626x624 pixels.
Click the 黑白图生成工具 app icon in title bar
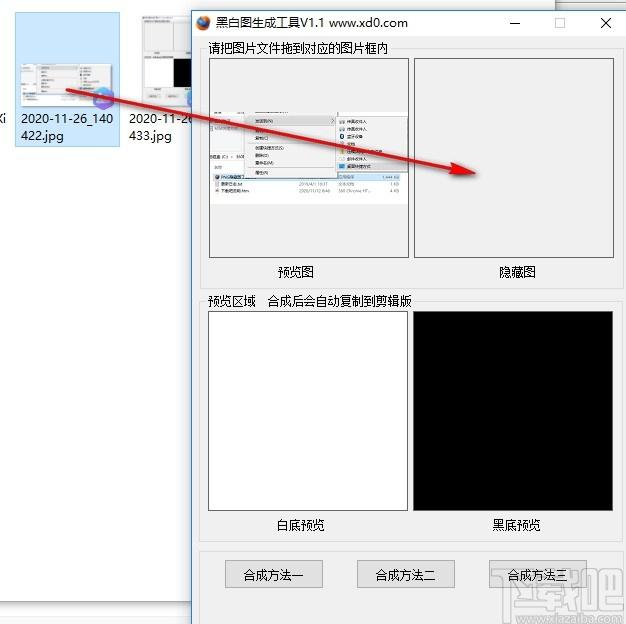[203, 23]
